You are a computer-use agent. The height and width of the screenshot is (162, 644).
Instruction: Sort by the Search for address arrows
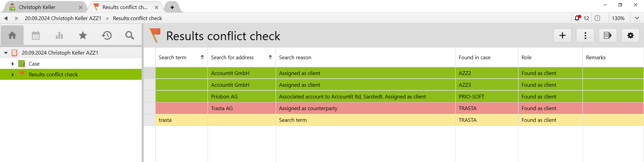click(x=270, y=57)
